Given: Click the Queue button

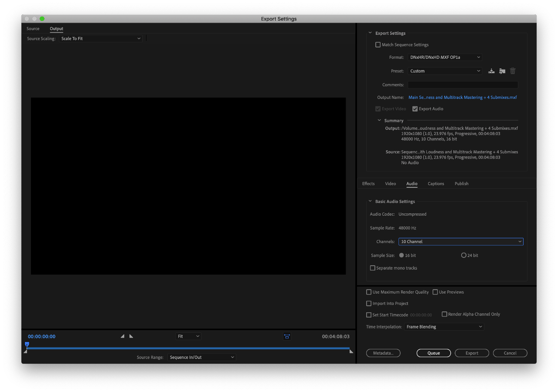Looking at the screenshot, I should (433, 353).
